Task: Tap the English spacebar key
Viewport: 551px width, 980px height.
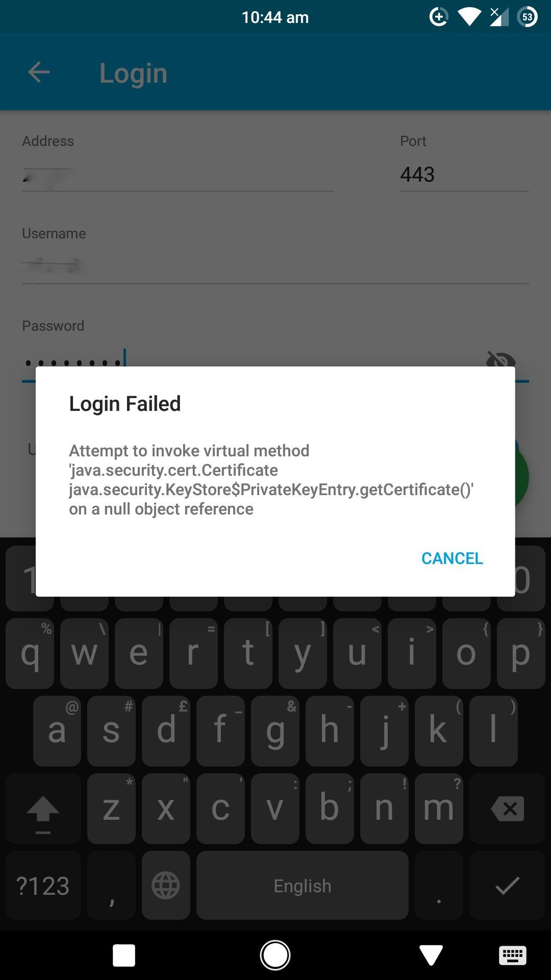Action: point(303,886)
